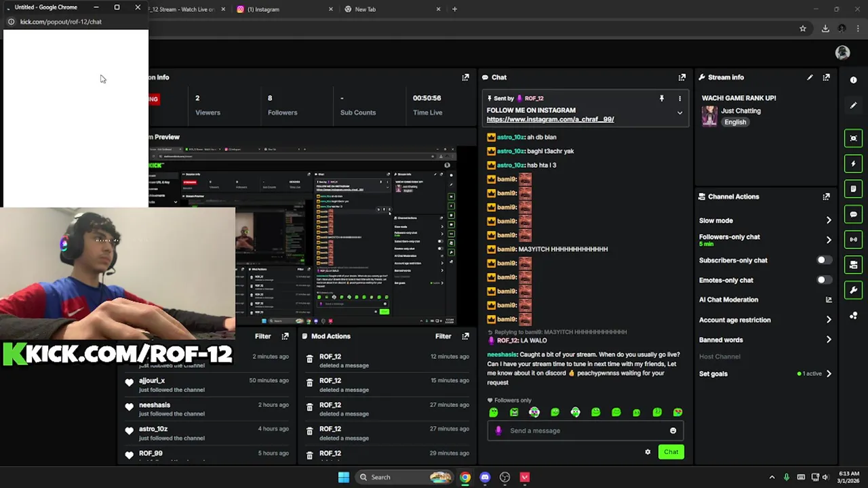Toggle channel actions widget in sidebar

[853, 265]
